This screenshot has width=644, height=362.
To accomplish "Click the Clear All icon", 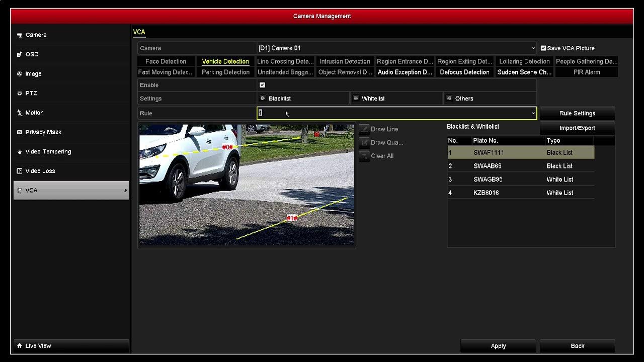I will pyautogui.click(x=364, y=156).
